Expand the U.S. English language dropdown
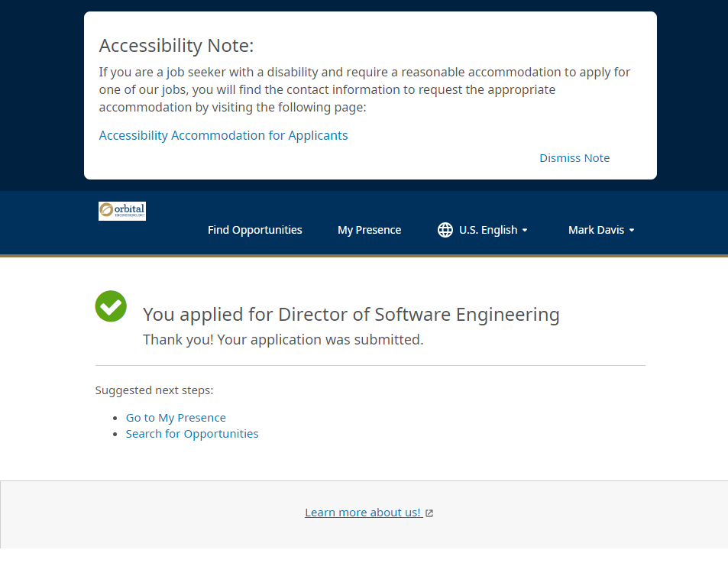 click(487, 230)
